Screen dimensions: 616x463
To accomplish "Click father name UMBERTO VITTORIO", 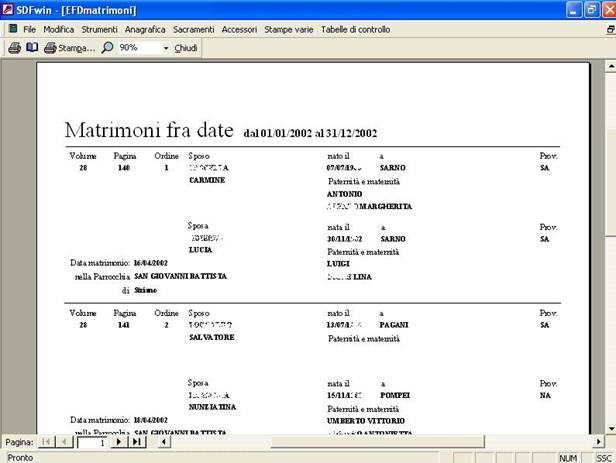I will (x=366, y=421).
